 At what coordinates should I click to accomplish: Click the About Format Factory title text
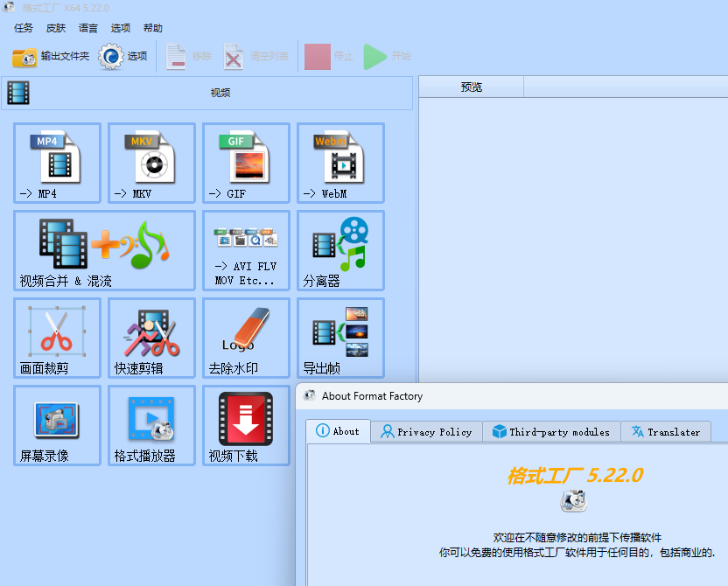tap(373, 396)
